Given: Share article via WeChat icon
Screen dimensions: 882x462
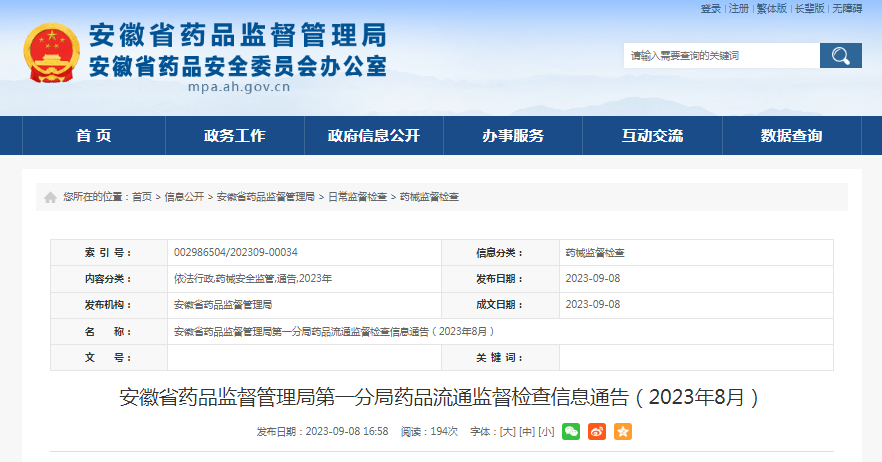Looking at the screenshot, I should coord(571,432).
